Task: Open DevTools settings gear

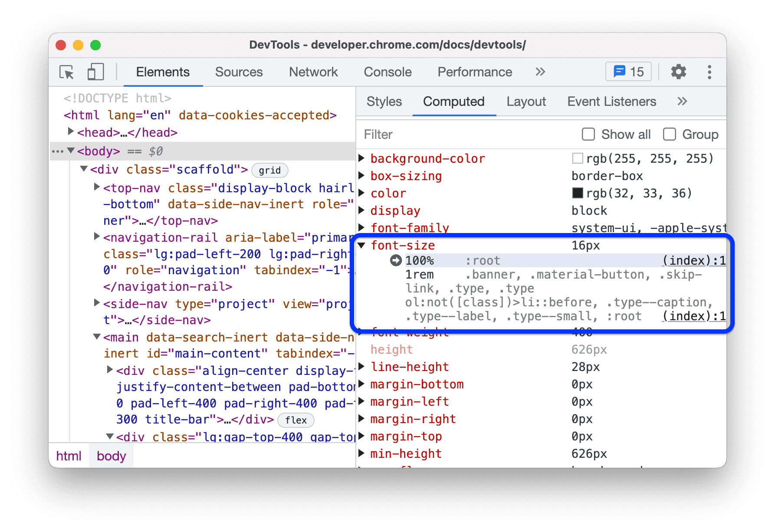Action: (678, 72)
